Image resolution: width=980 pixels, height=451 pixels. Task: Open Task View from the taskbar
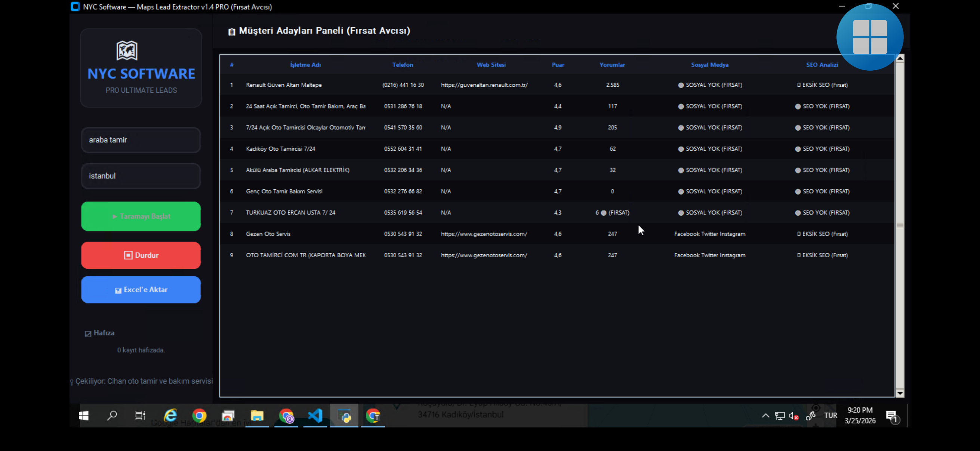coord(140,415)
